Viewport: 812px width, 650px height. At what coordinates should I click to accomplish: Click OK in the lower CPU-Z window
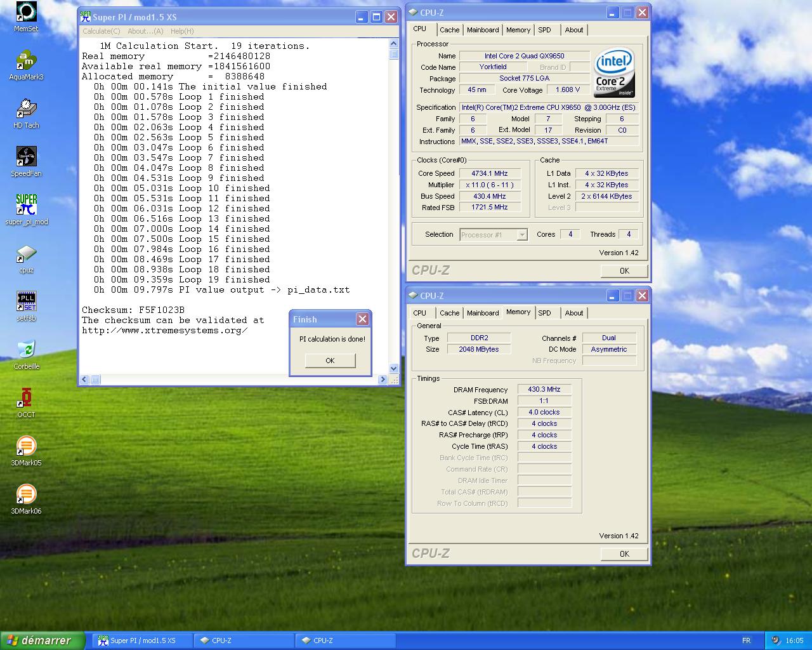[624, 554]
